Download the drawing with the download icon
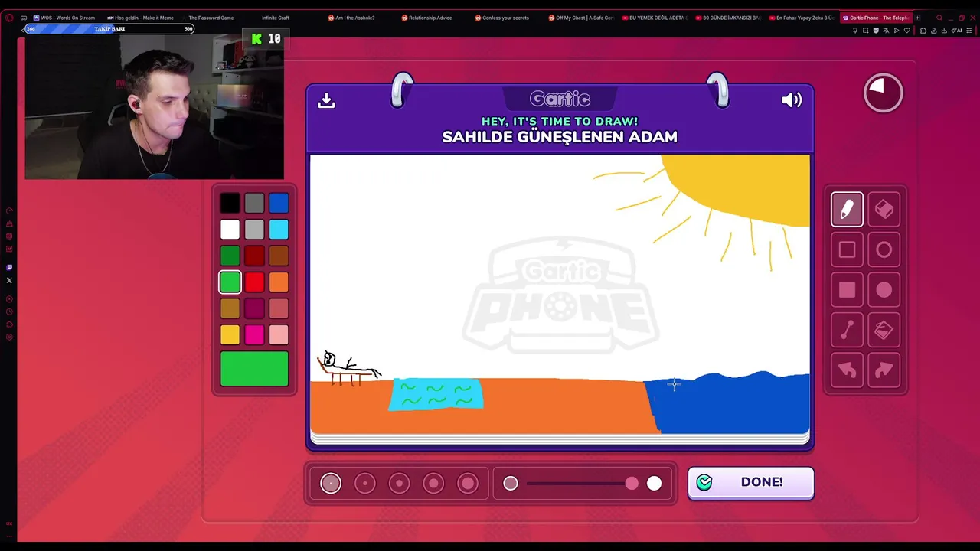980x551 pixels. [327, 100]
